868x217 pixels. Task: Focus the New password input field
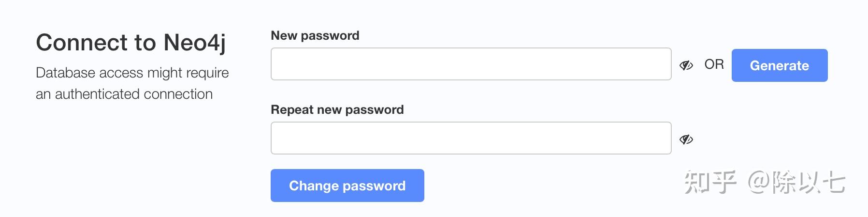coord(471,64)
